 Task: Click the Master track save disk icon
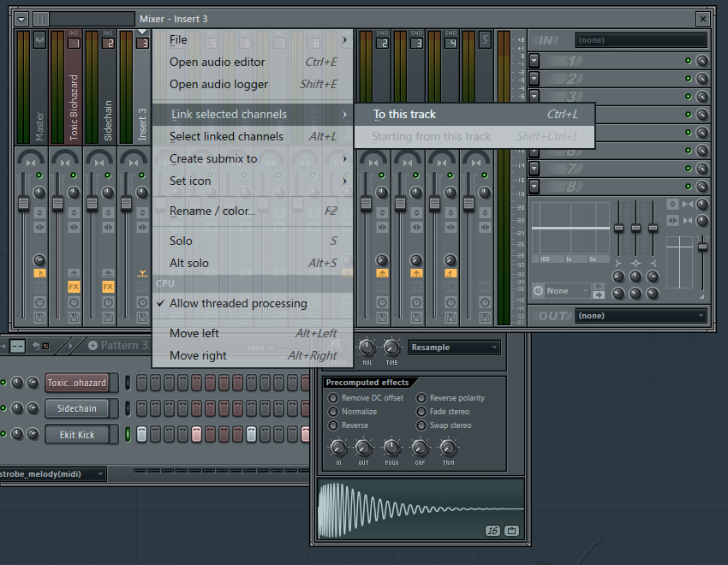pos(40,318)
